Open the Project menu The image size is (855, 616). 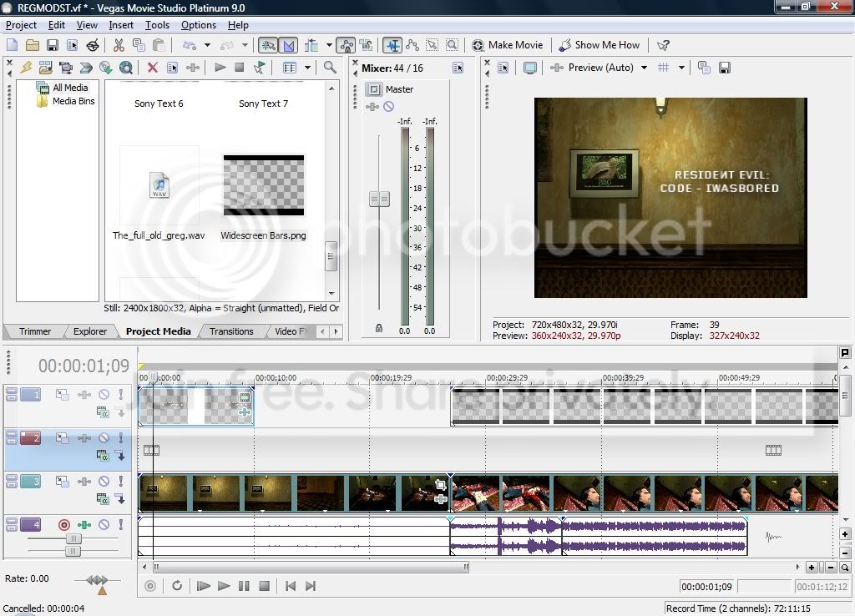point(21,25)
